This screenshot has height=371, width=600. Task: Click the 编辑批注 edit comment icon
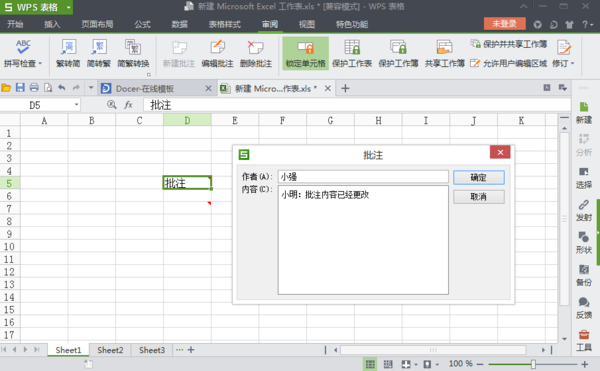click(x=217, y=47)
